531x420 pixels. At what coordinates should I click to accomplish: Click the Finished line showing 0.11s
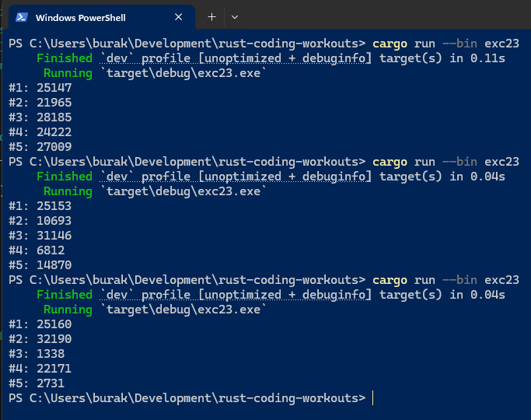[x=271, y=58]
